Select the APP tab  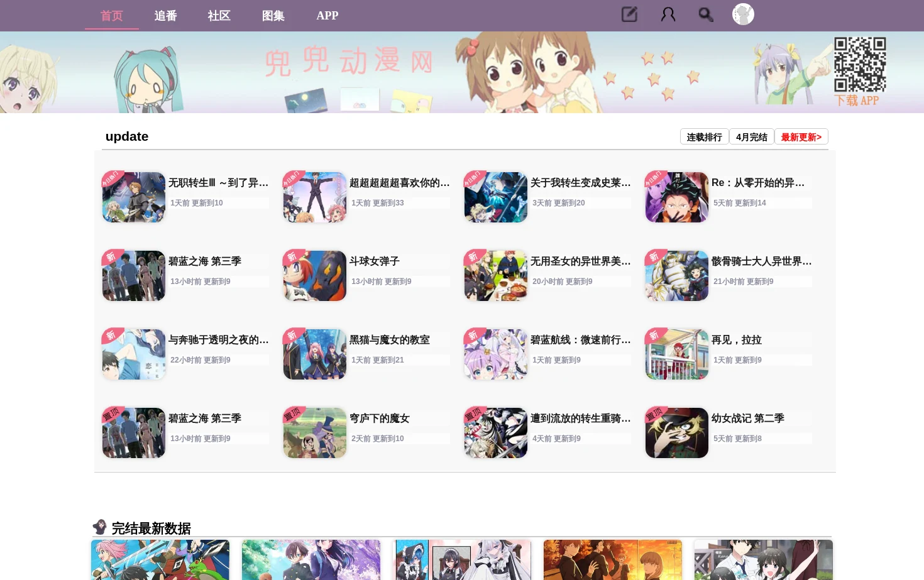pyautogui.click(x=327, y=16)
